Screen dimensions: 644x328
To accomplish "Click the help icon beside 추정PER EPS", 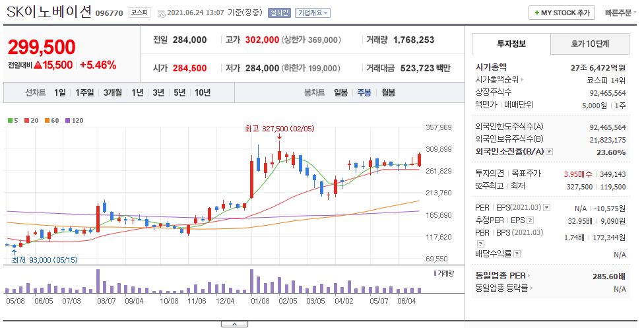I will [x=531, y=220].
